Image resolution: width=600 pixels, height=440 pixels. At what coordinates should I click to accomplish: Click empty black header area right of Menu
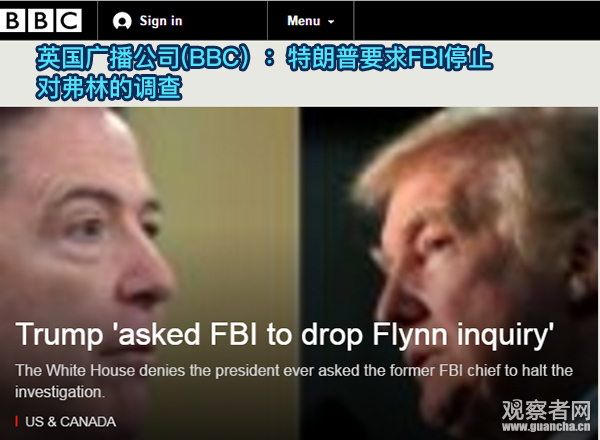point(477,21)
